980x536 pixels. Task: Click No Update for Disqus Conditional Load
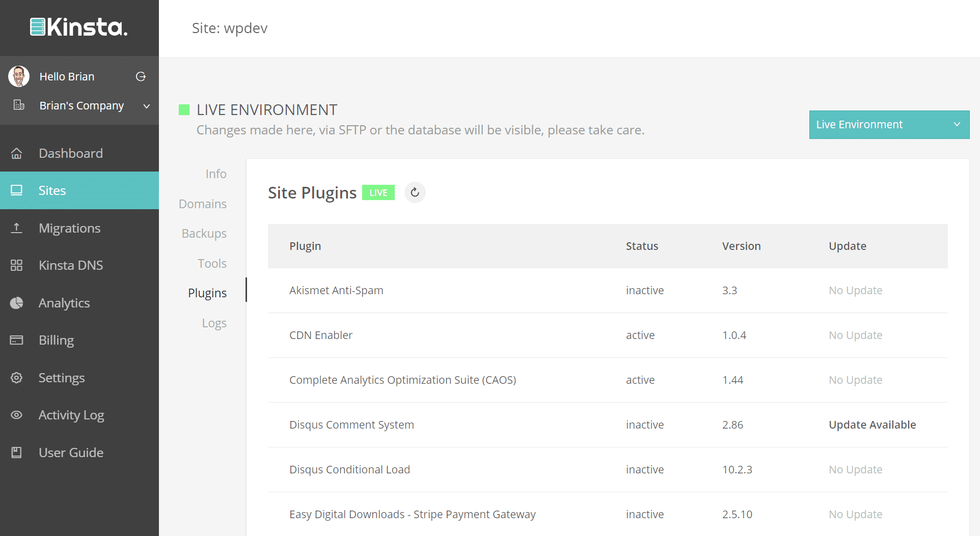click(x=855, y=469)
